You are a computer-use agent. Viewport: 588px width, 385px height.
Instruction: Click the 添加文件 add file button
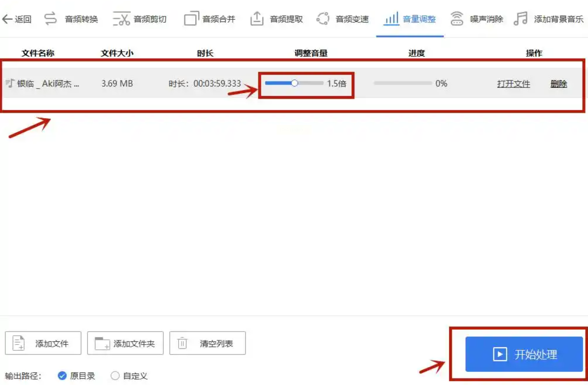click(43, 343)
